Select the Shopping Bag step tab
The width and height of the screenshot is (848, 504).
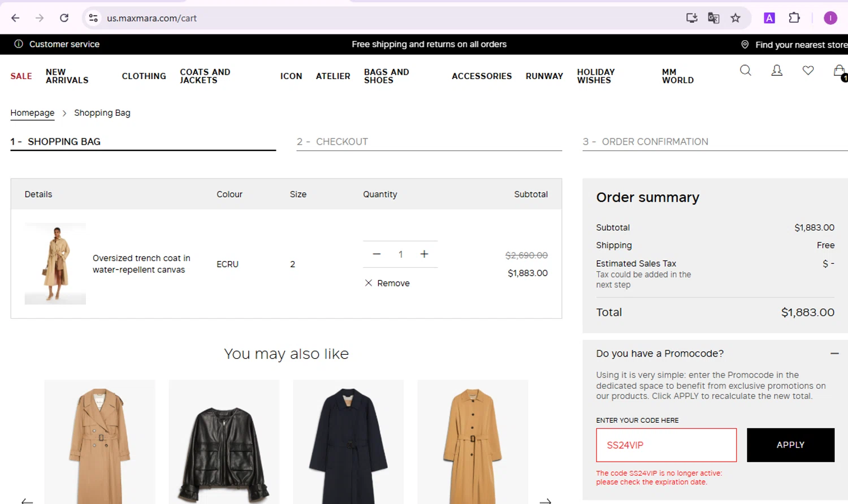tap(143, 142)
